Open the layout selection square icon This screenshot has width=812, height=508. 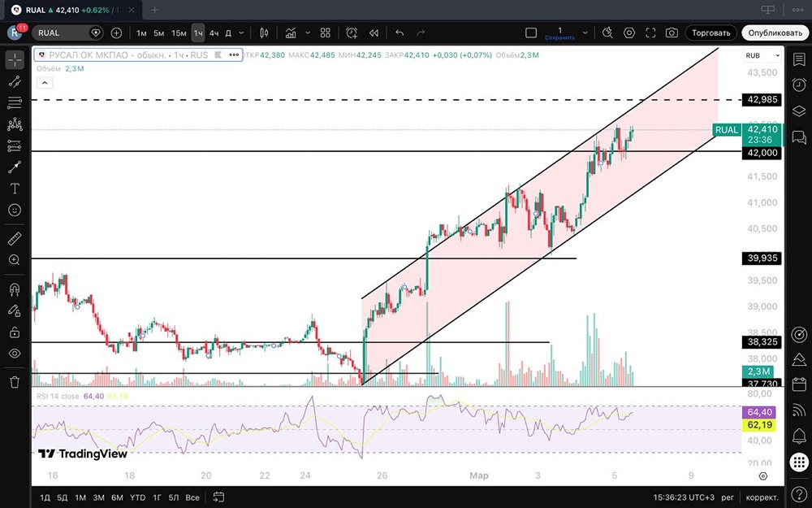tap(531, 33)
